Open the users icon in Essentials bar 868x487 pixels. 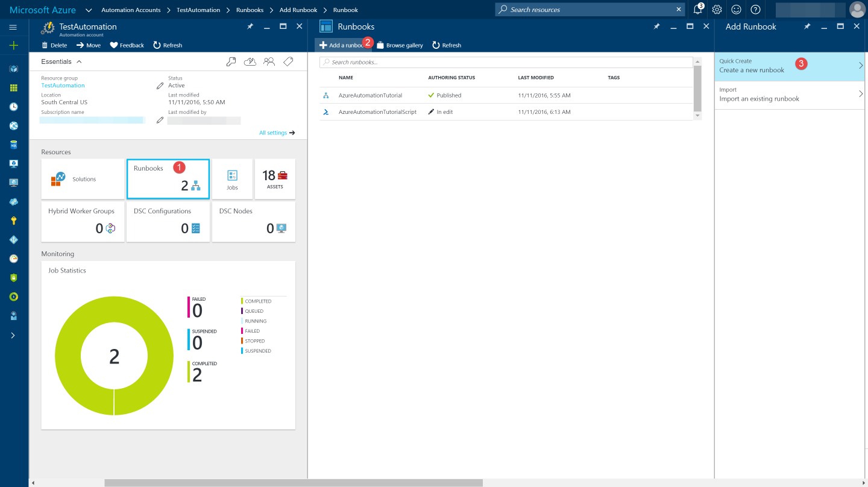pyautogui.click(x=269, y=61)
